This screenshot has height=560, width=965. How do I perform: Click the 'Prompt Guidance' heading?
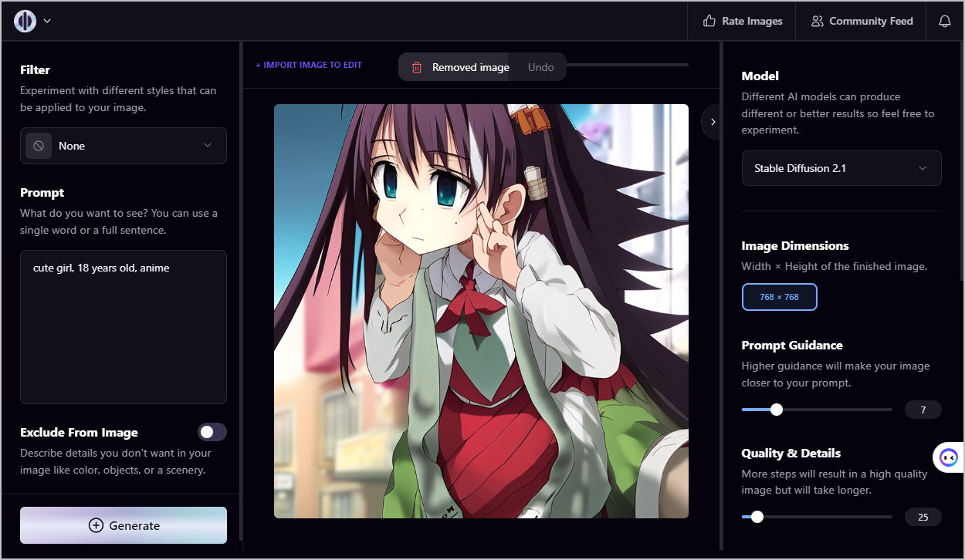[792, 345]
